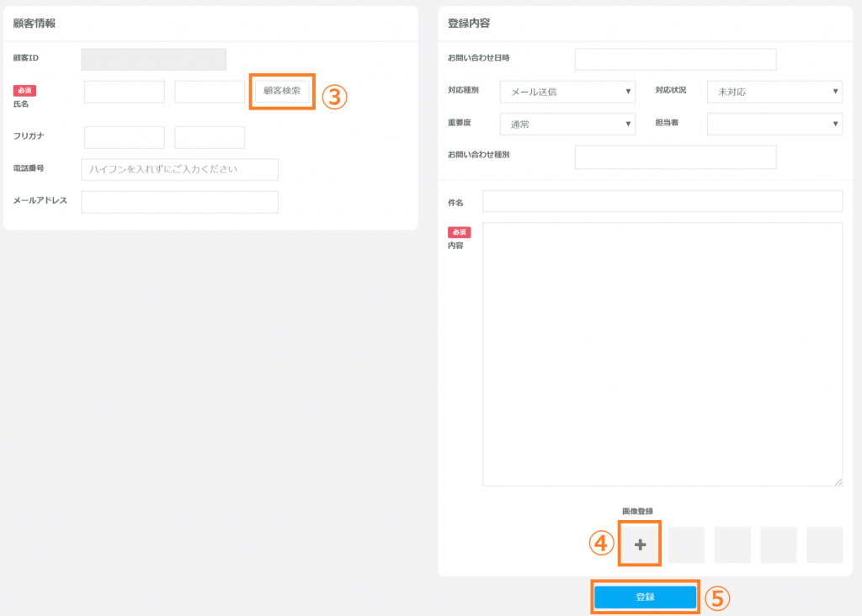Focus the メールアドレス field
This screenshot has height=616, width=862.
pos(179,202)
